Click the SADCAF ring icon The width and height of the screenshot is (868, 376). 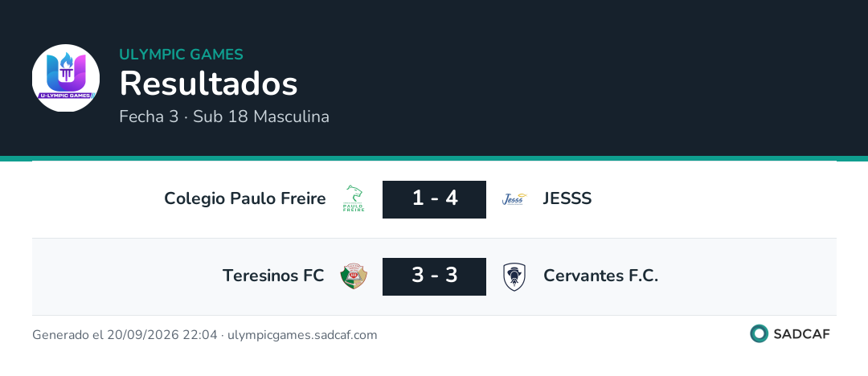[759, 333]
